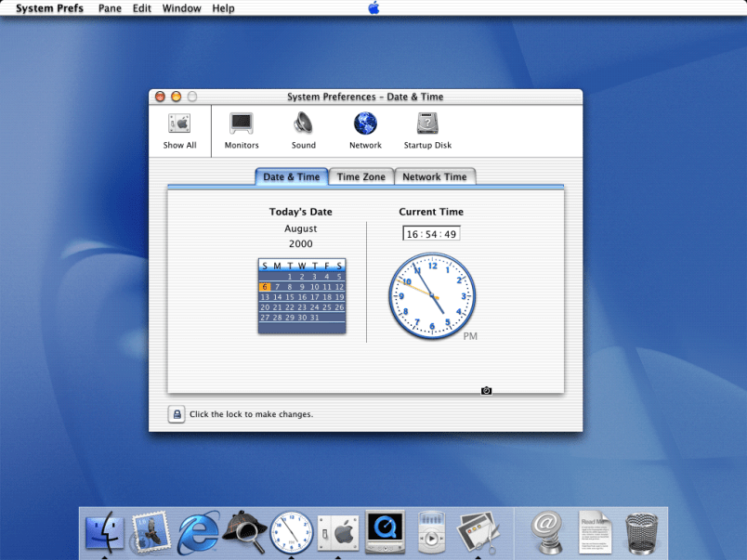Viewport: 747px width, 560px height.
Task: Select the Date & Time tab
Action: pyautogui.click(x=291, y=176)
